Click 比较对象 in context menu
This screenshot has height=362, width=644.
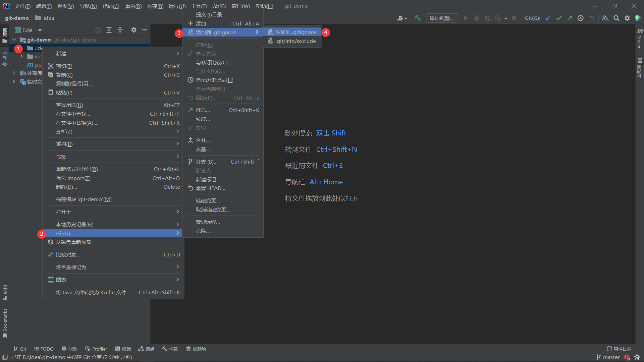(x=113, y=254)
